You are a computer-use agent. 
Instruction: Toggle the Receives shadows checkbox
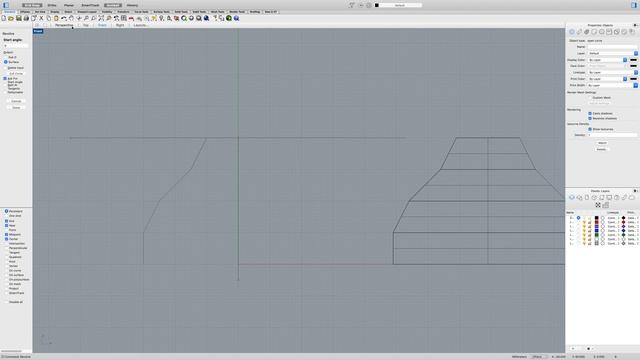pyautogui.click(x=590, y=118)
